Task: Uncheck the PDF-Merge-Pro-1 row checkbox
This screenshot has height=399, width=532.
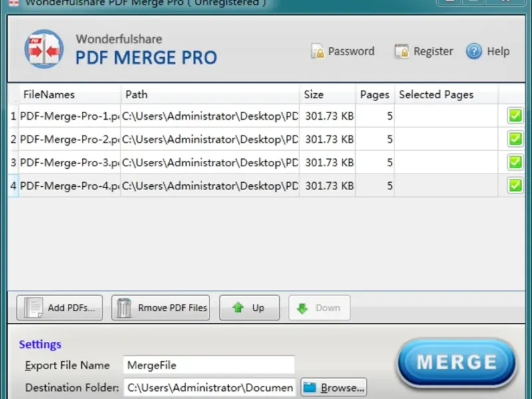Action: click(x=515, y=116)
